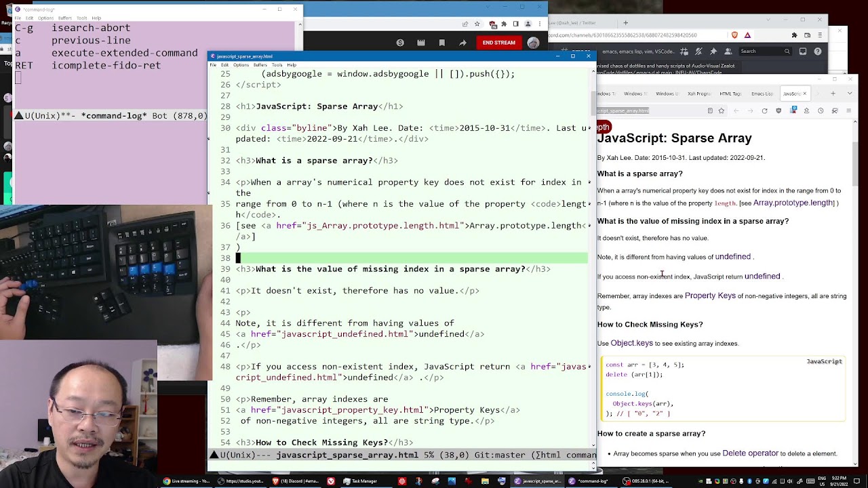Switch to the Xah Program browser tab
Screen dimensions: 868x488
pyautogui.click(x=699, y=94)
